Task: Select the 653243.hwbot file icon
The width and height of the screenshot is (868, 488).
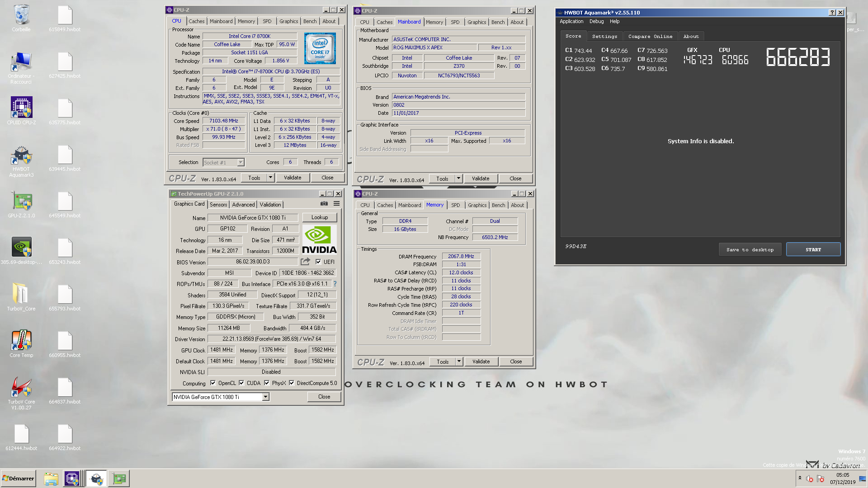Action: coord(65,251)
